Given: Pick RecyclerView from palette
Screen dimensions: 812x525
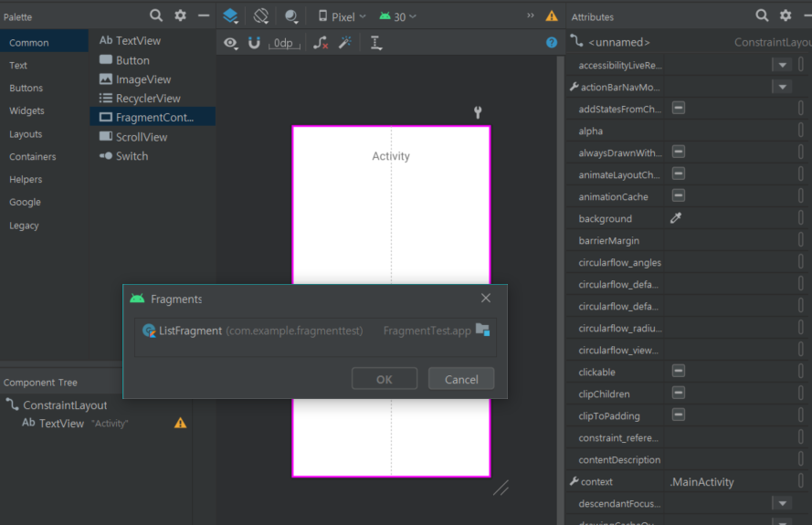Looking at the screenshot, I should [153, 98].
